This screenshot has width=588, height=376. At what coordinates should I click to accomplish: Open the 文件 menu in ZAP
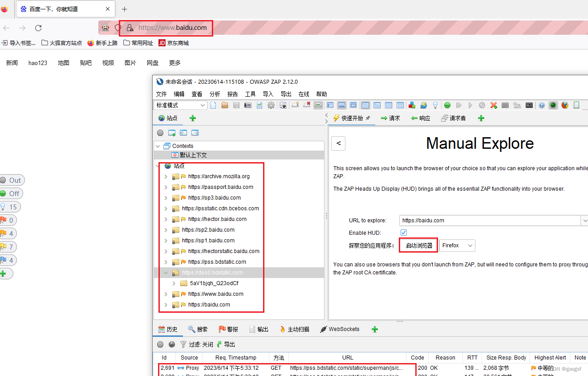pyautogui.click(x=161, y=94)
